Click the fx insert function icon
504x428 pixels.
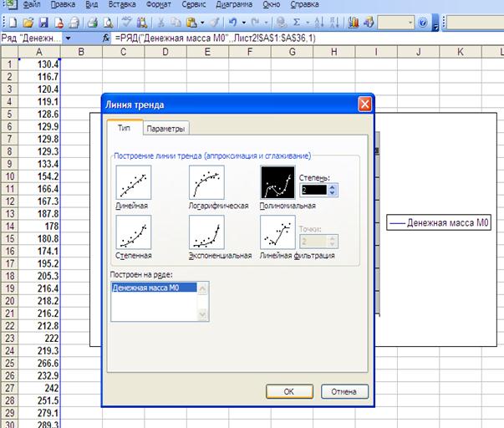click(106, 38)
